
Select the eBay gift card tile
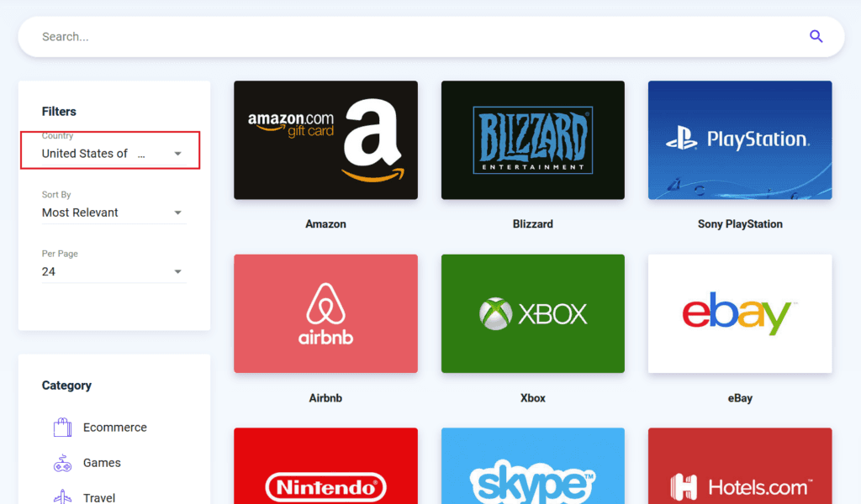740,313
